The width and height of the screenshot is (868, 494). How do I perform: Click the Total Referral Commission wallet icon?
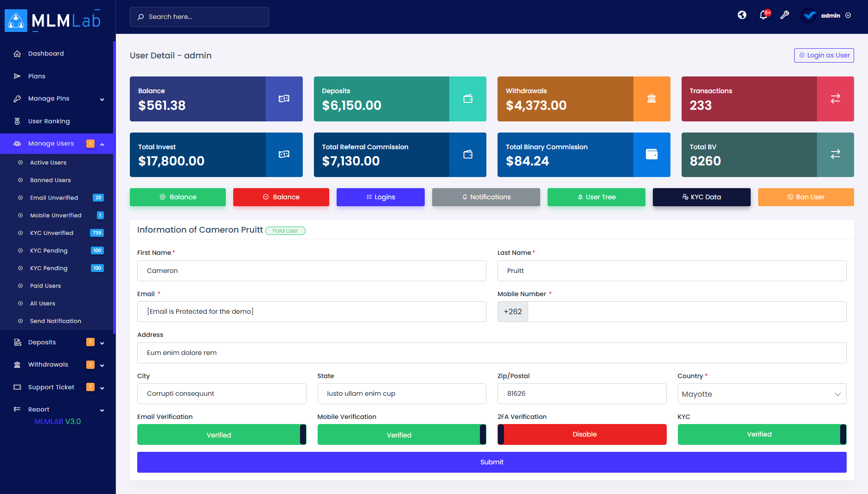click(468, 154)
